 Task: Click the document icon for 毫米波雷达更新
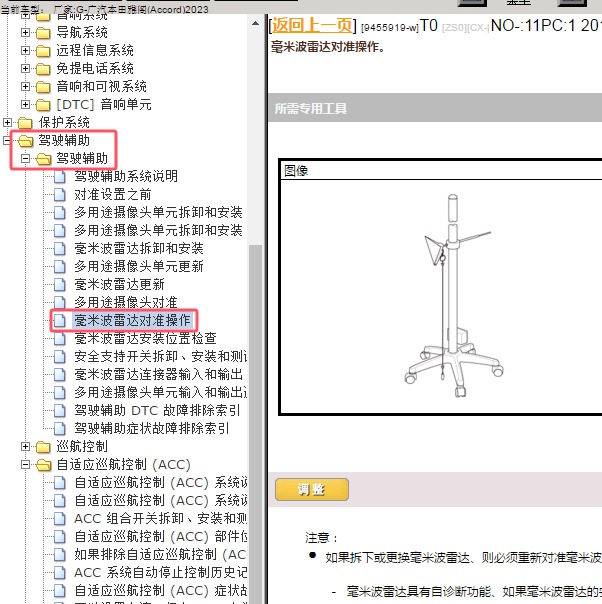click(60, 284)
